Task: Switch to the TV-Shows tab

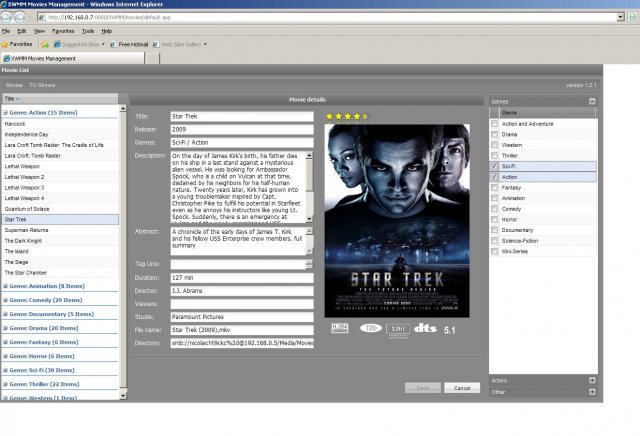Action: tap(42, 86)
